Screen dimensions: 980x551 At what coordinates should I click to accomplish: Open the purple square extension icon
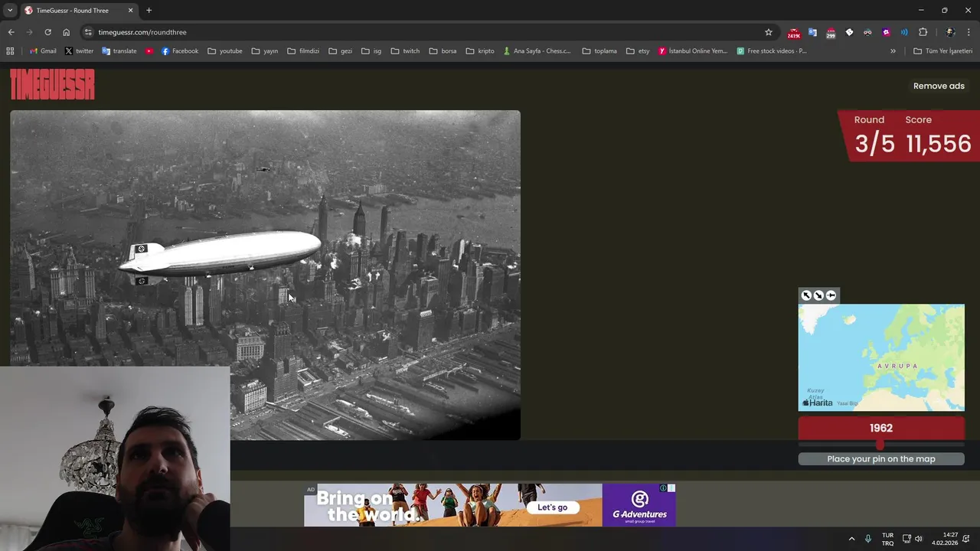click(886, 32)
